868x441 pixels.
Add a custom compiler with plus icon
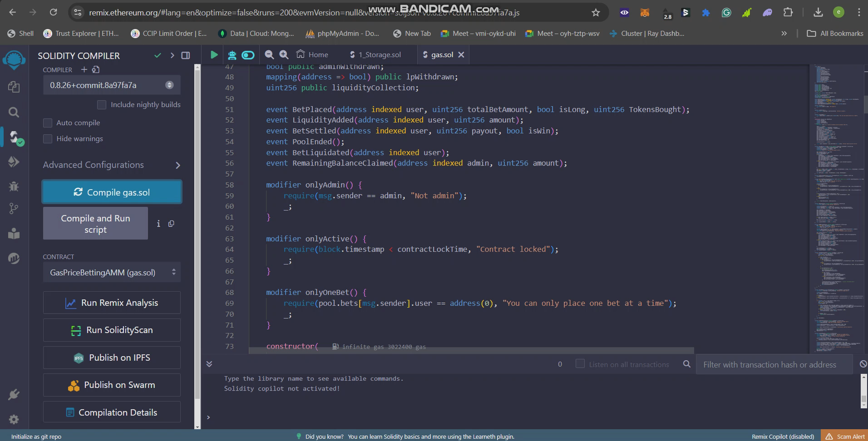(84, 69)
